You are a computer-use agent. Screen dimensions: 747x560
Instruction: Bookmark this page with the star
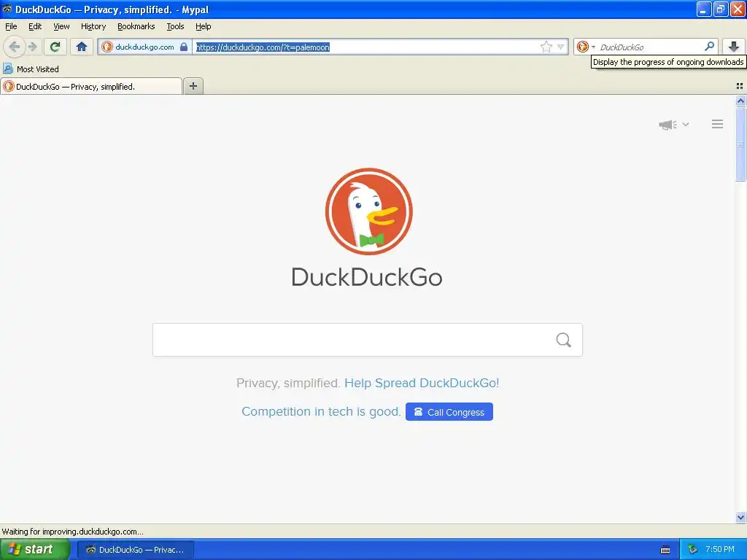pos(546,47)
